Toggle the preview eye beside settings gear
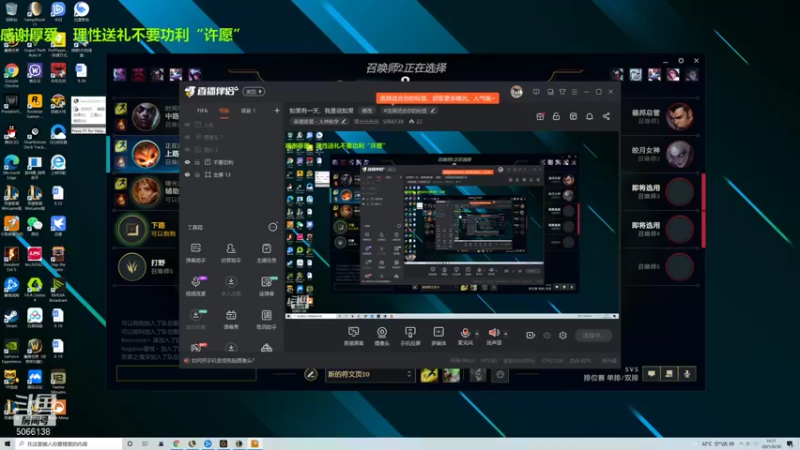The image size is (800, 450). click(546, 335)
